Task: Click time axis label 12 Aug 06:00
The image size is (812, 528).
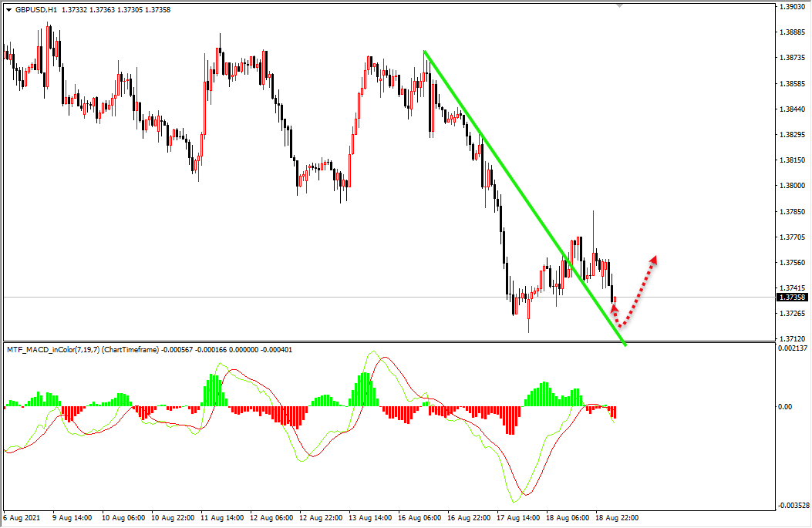Action: click(272, 518)
